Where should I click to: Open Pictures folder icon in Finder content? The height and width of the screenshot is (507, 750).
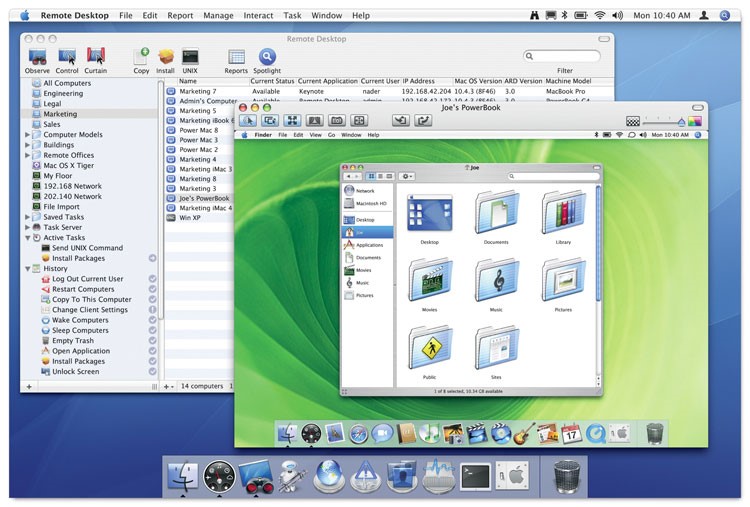[563, 279]
